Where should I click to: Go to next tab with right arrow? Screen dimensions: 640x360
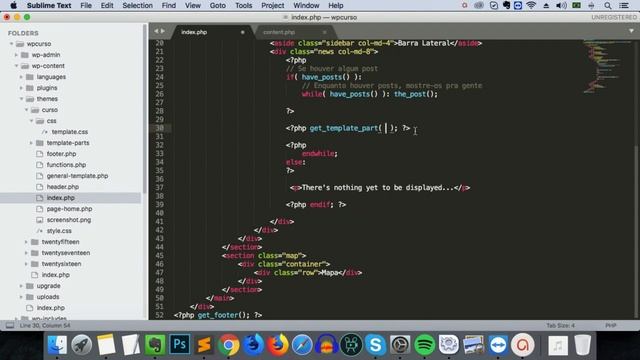click(163, 31)
